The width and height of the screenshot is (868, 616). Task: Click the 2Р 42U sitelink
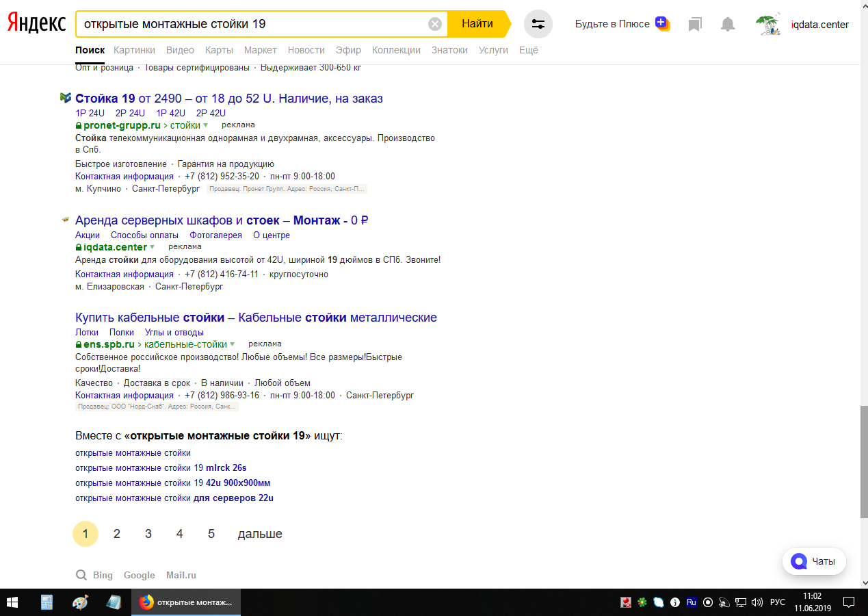coord(211,113)
